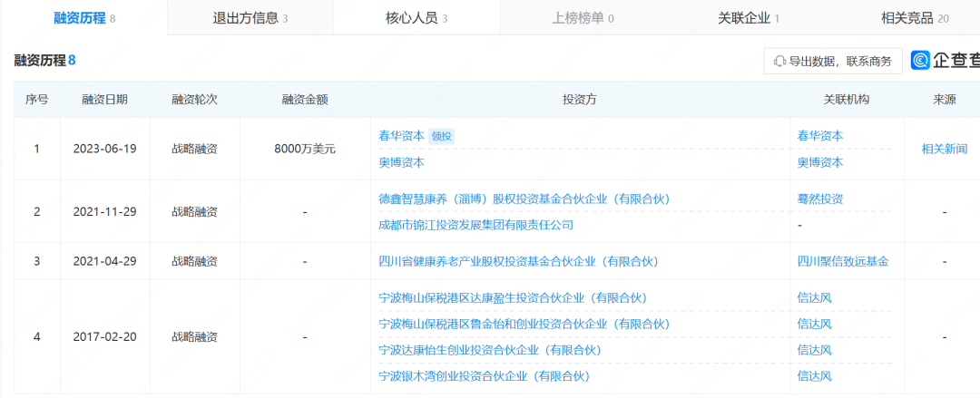Open 奥博资本 investor link in 投资方 column
Screen dimensions: 980x398
coord(401,162)
